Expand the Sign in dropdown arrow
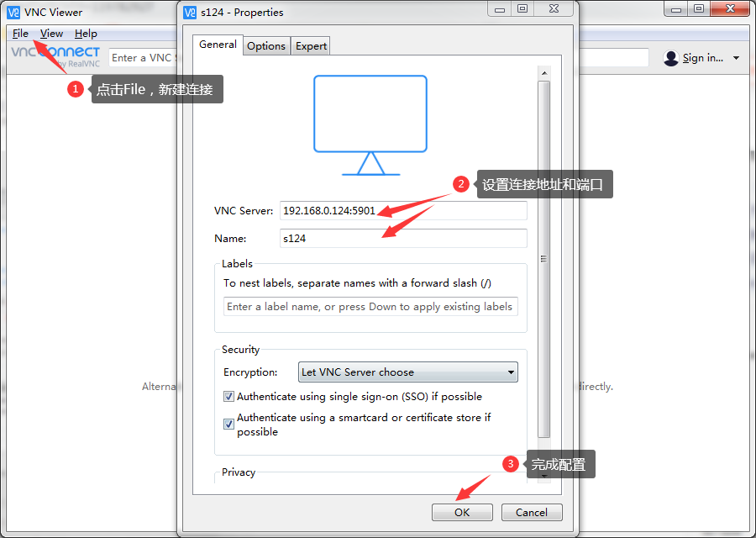This screenshot has height=538, width=756. (x=736, y=58)
